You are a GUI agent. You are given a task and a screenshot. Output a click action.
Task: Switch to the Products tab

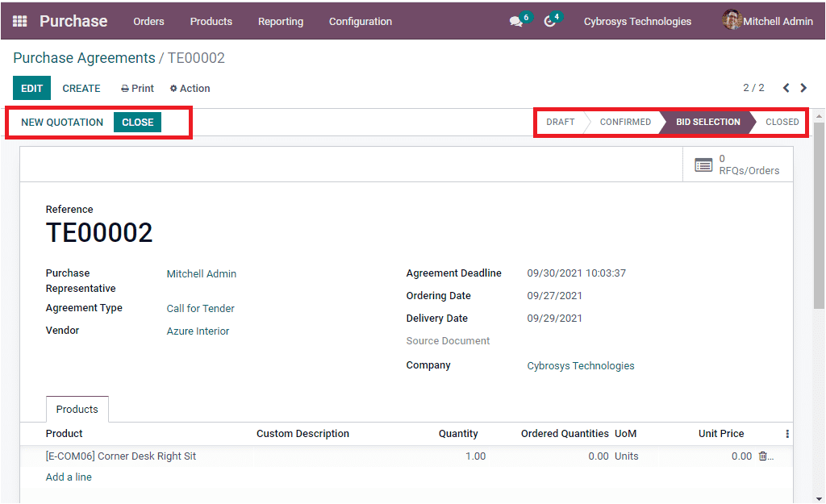click(77, 409)
